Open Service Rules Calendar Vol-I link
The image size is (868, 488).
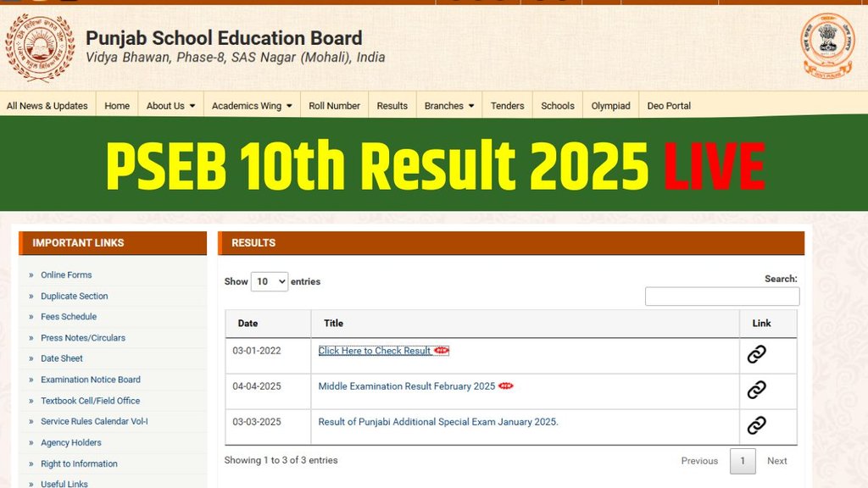[x=94, y=422]
